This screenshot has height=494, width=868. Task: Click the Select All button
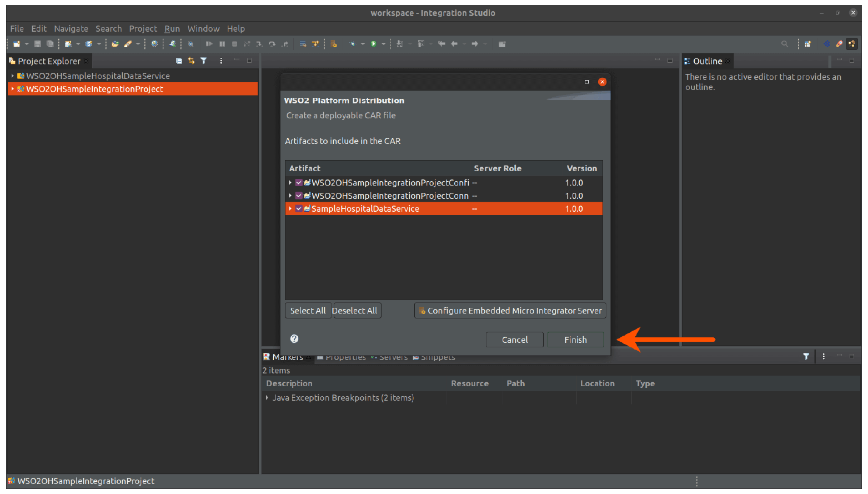click(308, 311)
